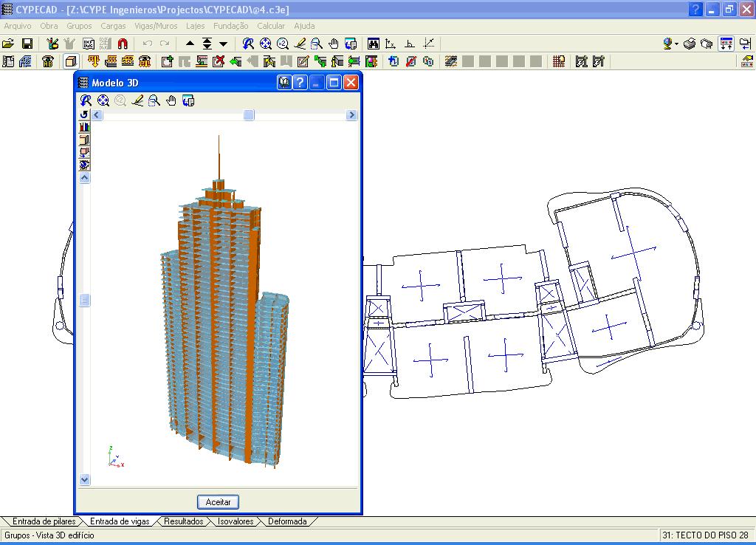
Task: Save project with the floppy disk icon
Action: click(x=27, y=44)
